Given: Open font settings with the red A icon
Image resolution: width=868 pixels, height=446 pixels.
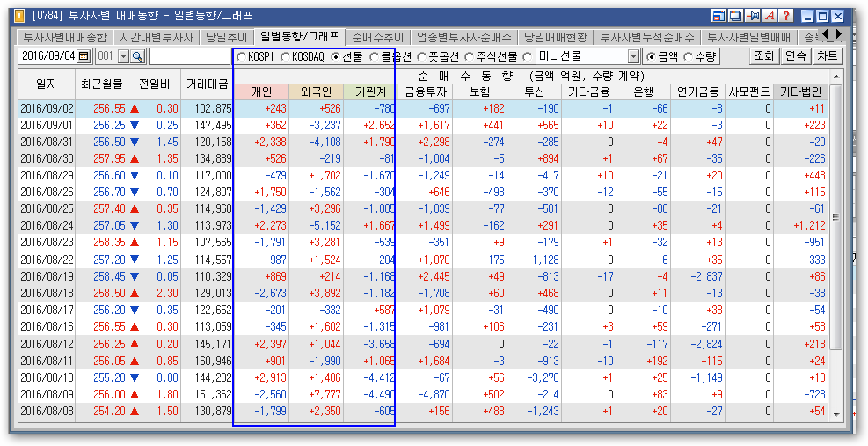Looking at the screenshot, I should coord(770,16).
